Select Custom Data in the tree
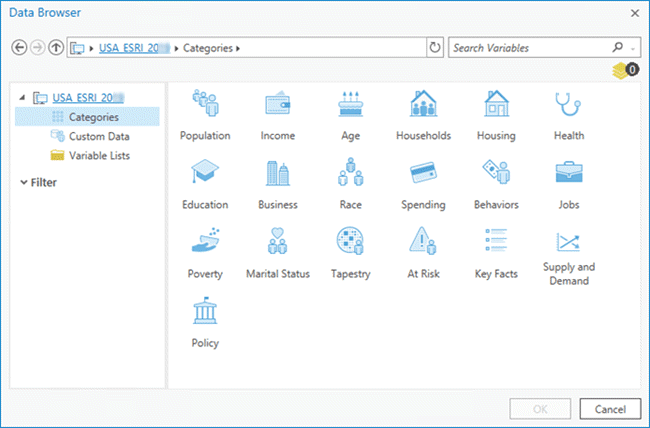650x428 pixels. 98,136
